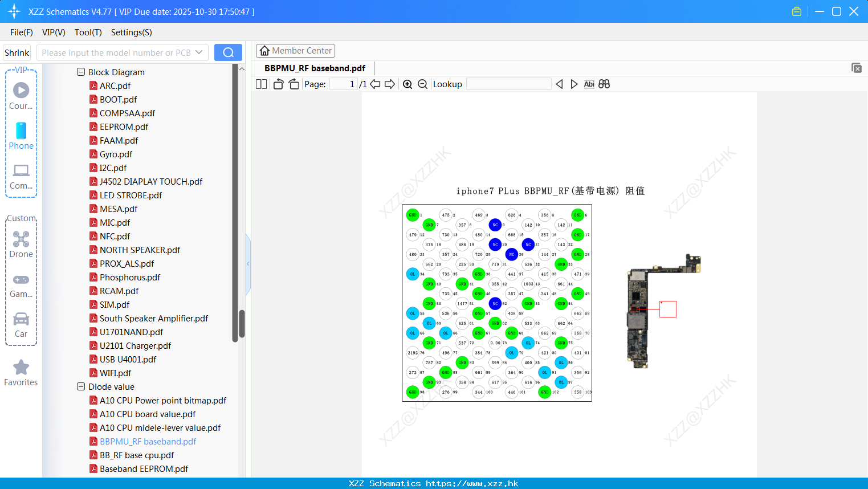Open the Member Center tab

pos(295,51)
